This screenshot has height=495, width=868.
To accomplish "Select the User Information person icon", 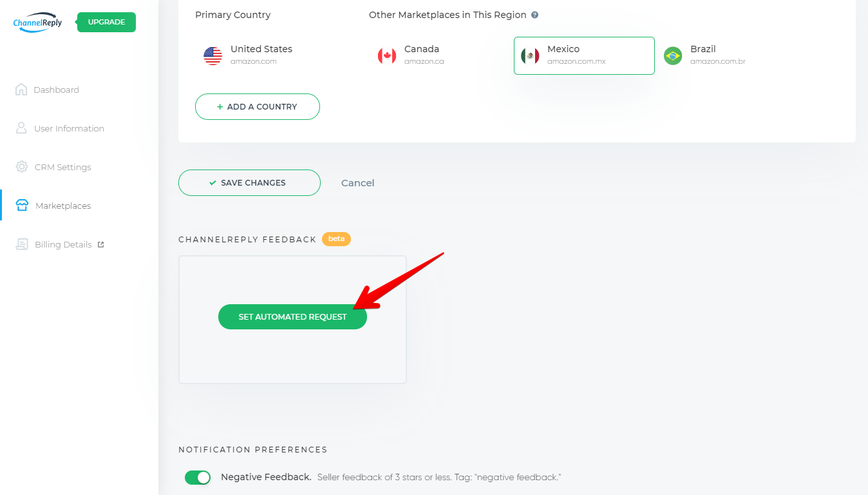I will (x=21, y=128).
